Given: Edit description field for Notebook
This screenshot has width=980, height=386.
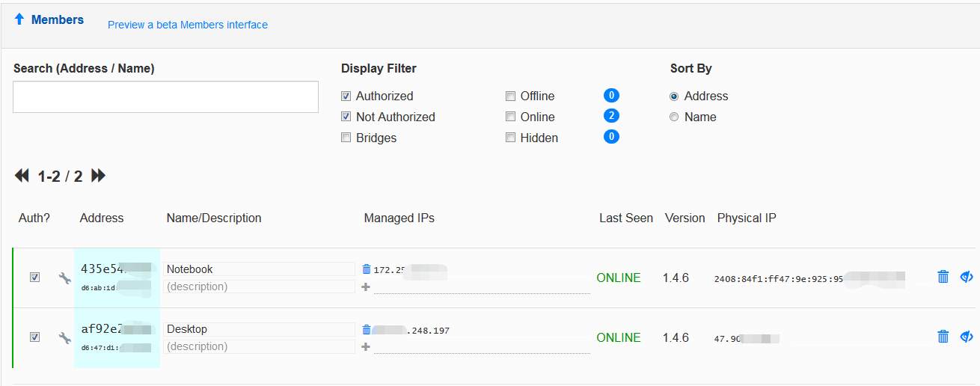Looking at the screenshot, I should tap(259, 287).
